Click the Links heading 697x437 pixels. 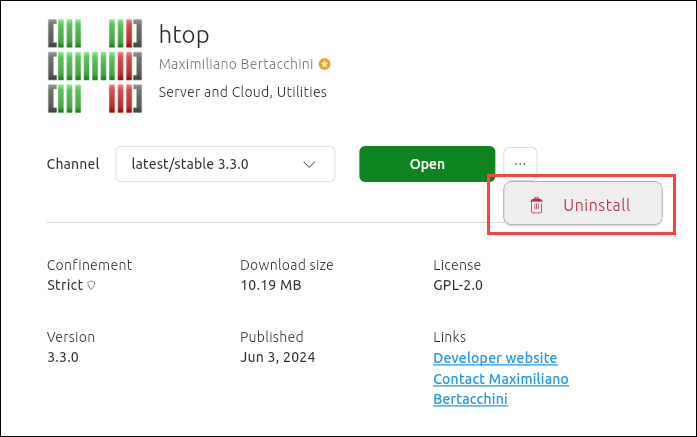point(449,337)
